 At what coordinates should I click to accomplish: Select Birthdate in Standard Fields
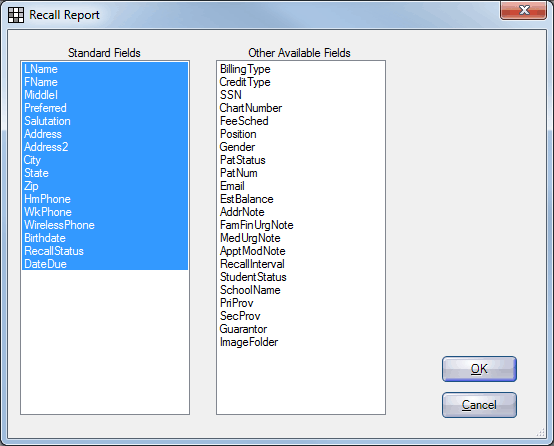(105, 238)
